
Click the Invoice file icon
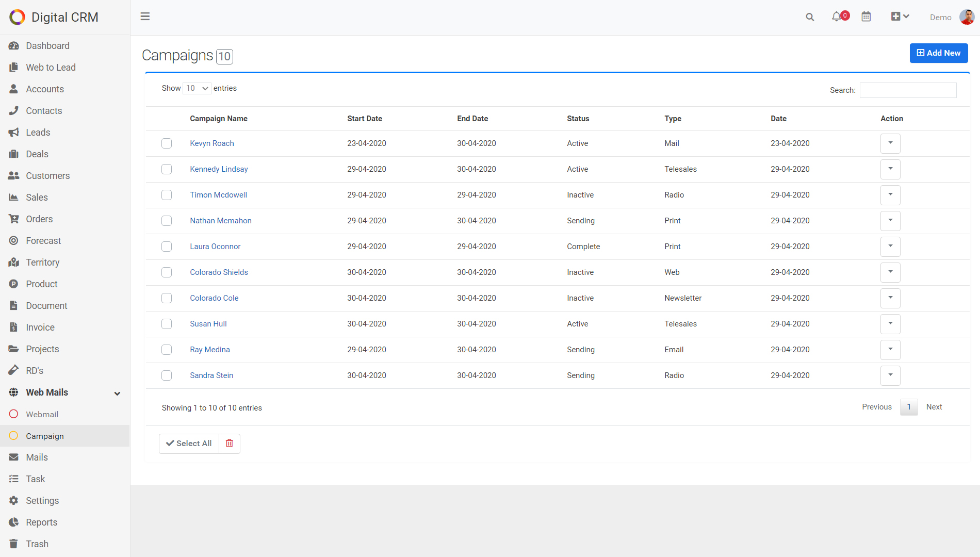click(x=14, y=327)
